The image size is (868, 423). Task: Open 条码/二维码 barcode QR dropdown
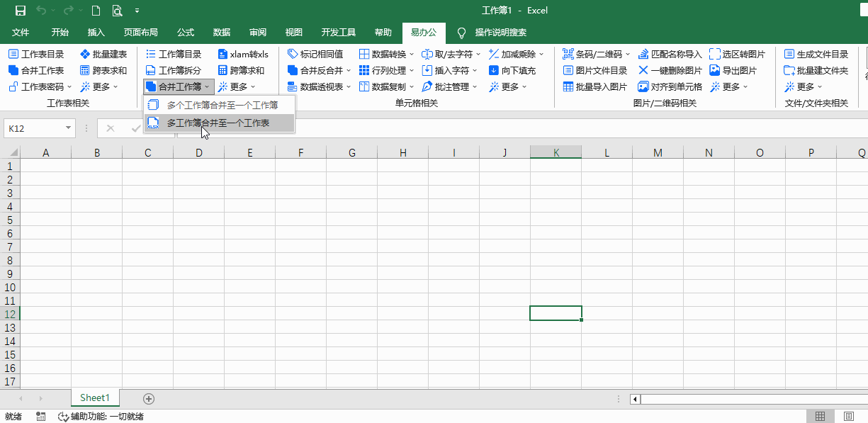click(x=596, y=54)
